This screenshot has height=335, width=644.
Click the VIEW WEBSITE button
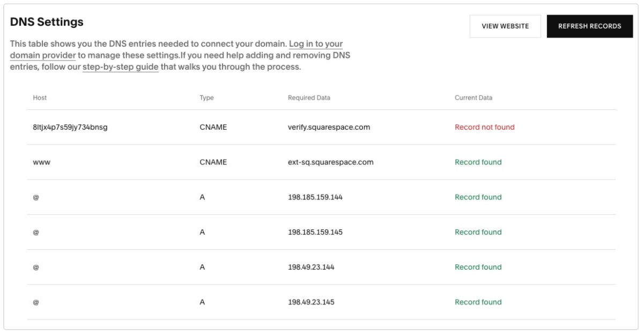click(505, 26)
